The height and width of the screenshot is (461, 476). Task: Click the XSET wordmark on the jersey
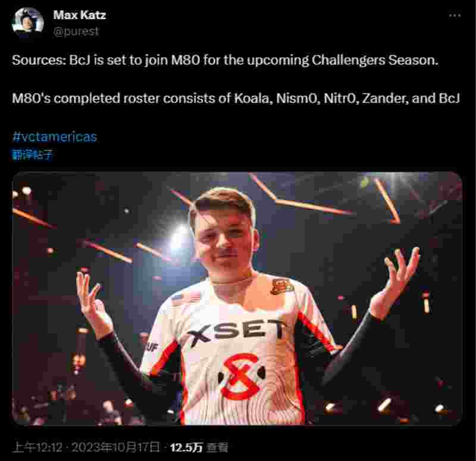coord(236,332)
